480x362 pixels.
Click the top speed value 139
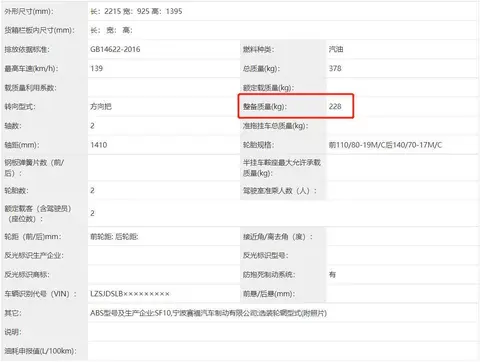coord(97,68)
